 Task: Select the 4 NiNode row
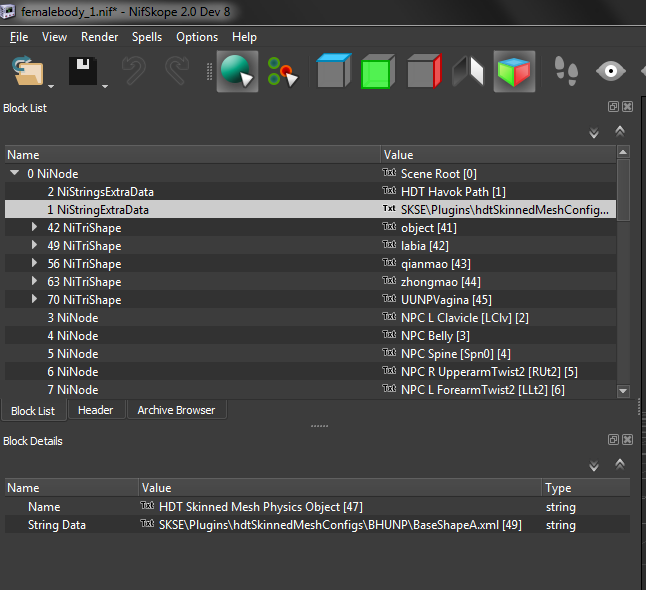coord(310,335)
